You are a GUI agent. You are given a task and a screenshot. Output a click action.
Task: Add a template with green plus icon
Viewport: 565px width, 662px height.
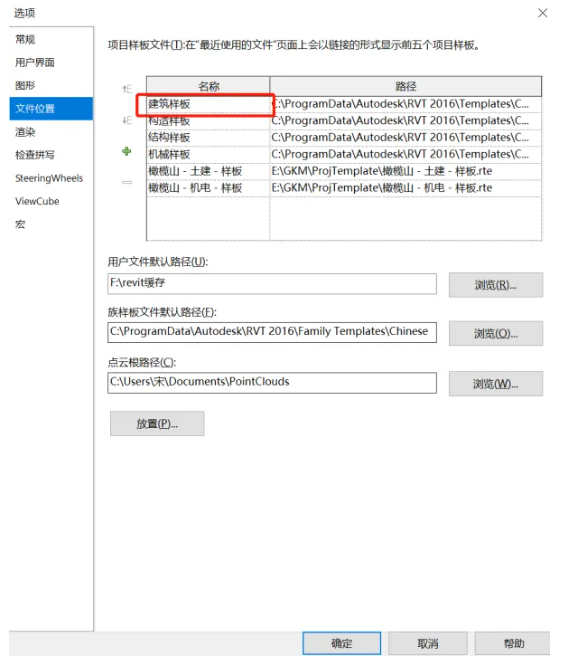tap(126, 151)
